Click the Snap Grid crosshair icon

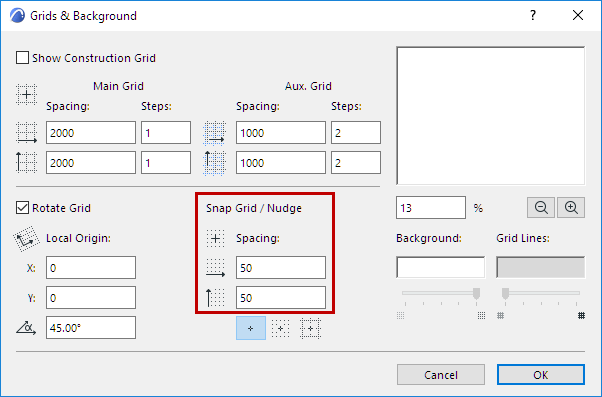click(x=215, y=238)
